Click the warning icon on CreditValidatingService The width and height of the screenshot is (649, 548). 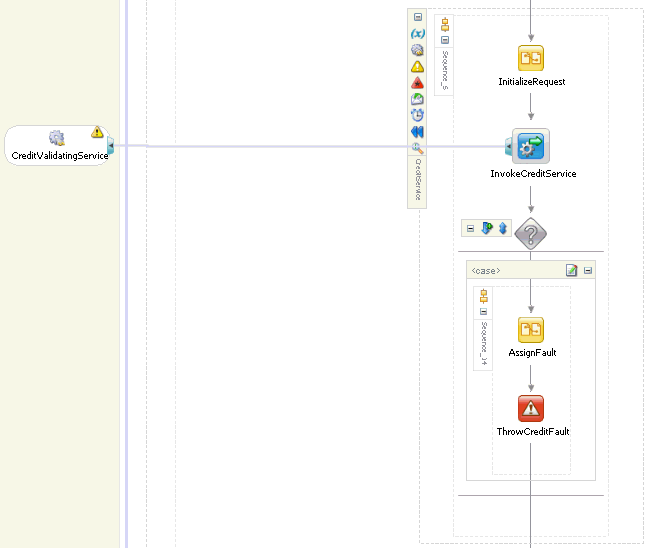point(97,132)
